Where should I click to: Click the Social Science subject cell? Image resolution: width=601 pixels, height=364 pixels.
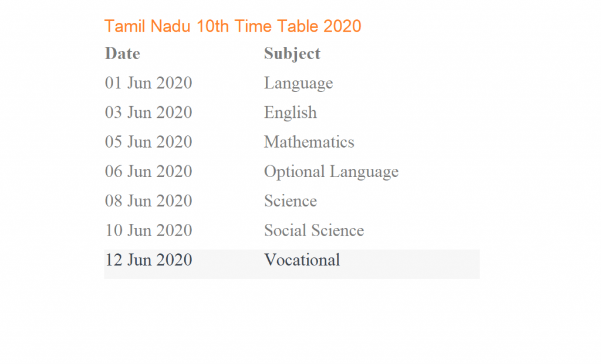point(314,230)
